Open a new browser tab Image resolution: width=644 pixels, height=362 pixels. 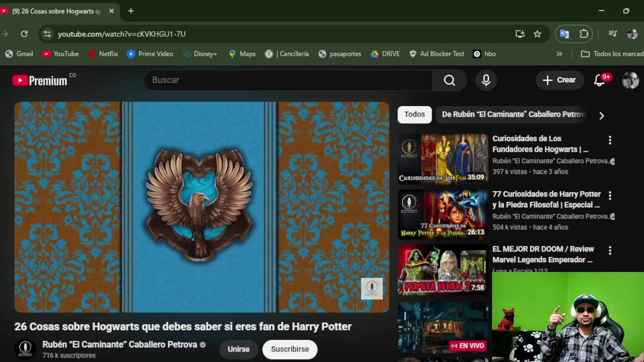click(131, 11)
